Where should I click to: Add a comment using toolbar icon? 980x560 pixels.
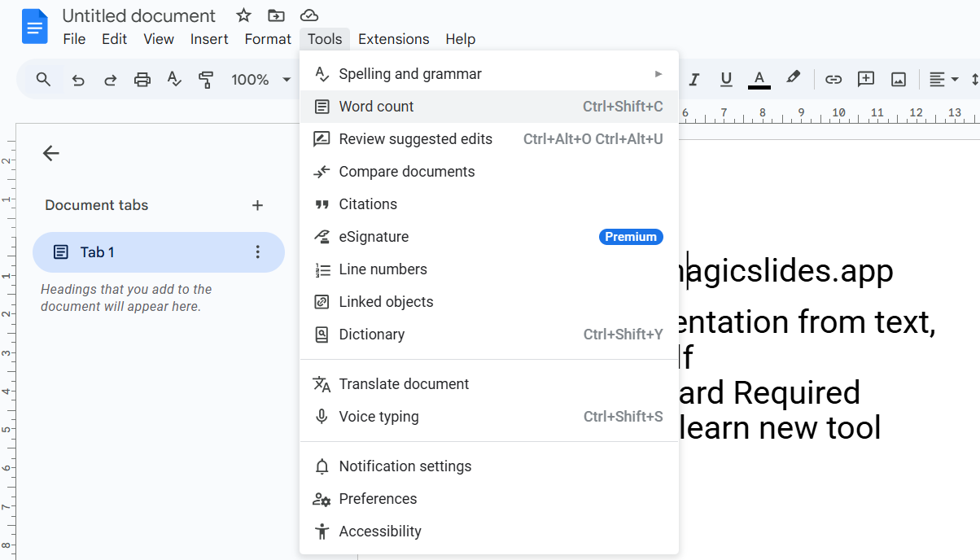(x=866, y=79)
